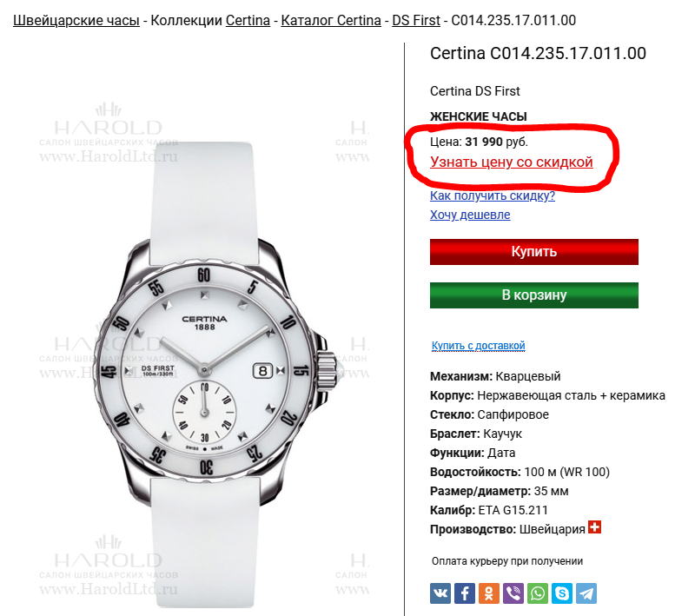Open Купить с доставкой link
The width and height of the screenshot is (695, 616).
pos(479,345)
